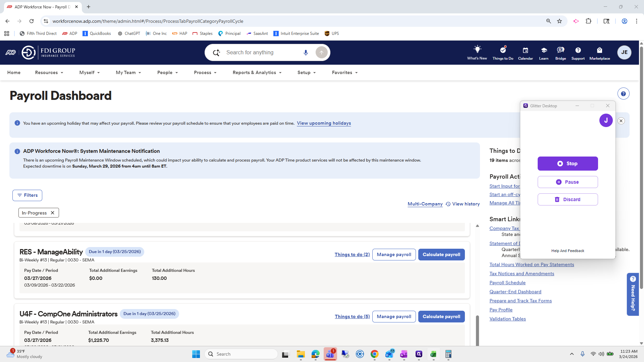The height and width of the screenshot is (362, 644).
Task: Calculate payroll for RES - ManageAbility
Action: (x=441, y=254)
